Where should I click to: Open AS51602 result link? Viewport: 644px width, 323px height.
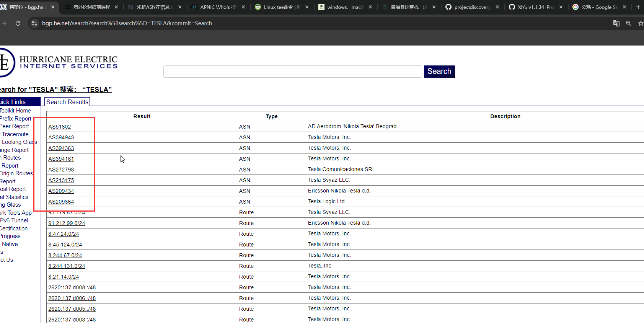coord(60,127)
